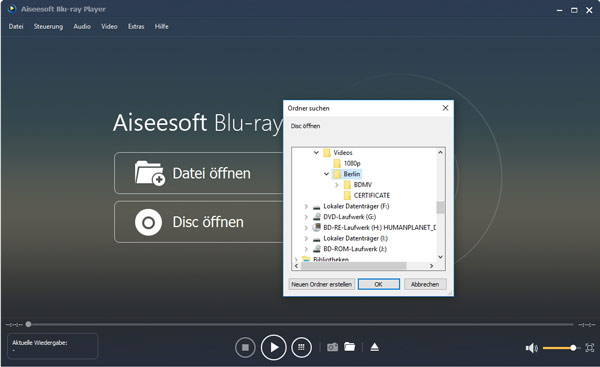Select the "Videos" folder name

[x=343, y=153]
